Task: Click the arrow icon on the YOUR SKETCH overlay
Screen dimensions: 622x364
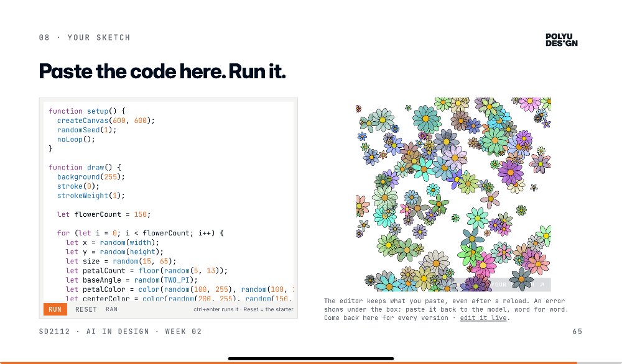Action: coord(542,284)
